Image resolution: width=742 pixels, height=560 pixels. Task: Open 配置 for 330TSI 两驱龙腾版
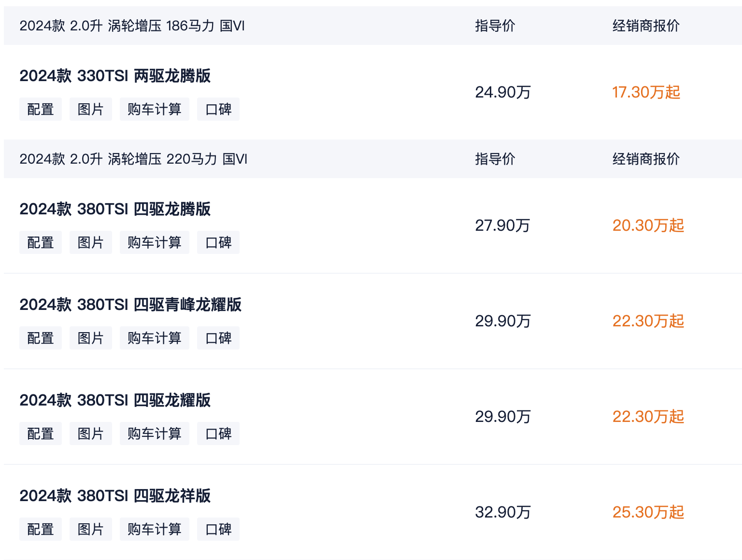41,109
